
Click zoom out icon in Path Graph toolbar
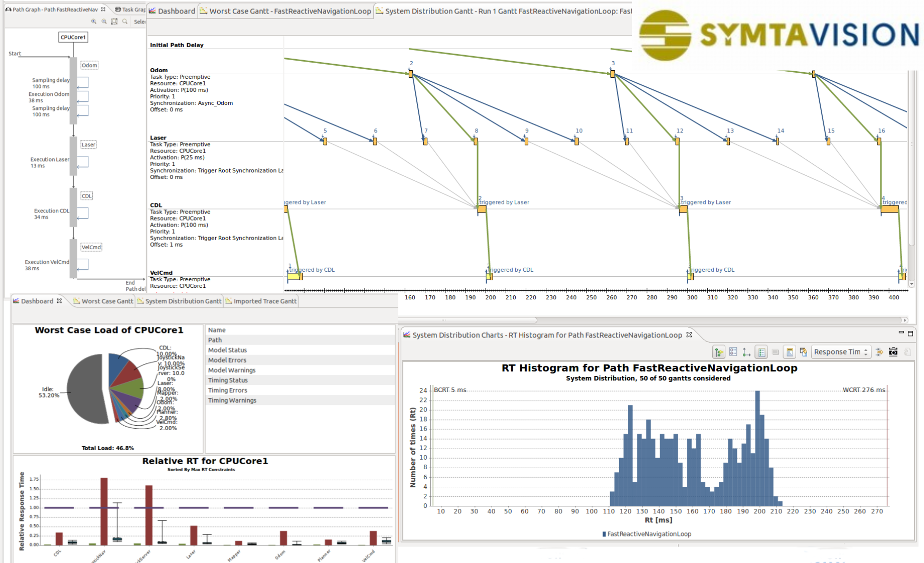pyautogui.click(x=104, y=22)
